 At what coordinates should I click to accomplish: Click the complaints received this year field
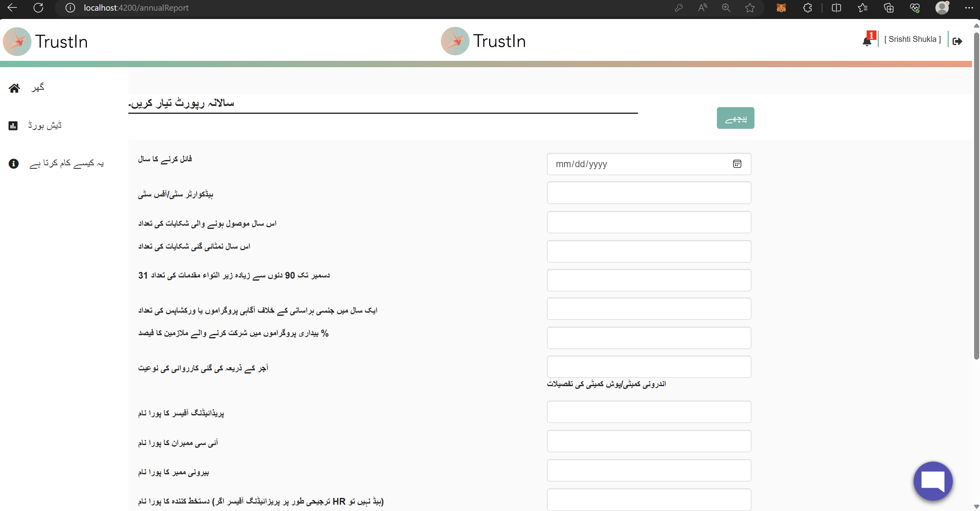649,222
